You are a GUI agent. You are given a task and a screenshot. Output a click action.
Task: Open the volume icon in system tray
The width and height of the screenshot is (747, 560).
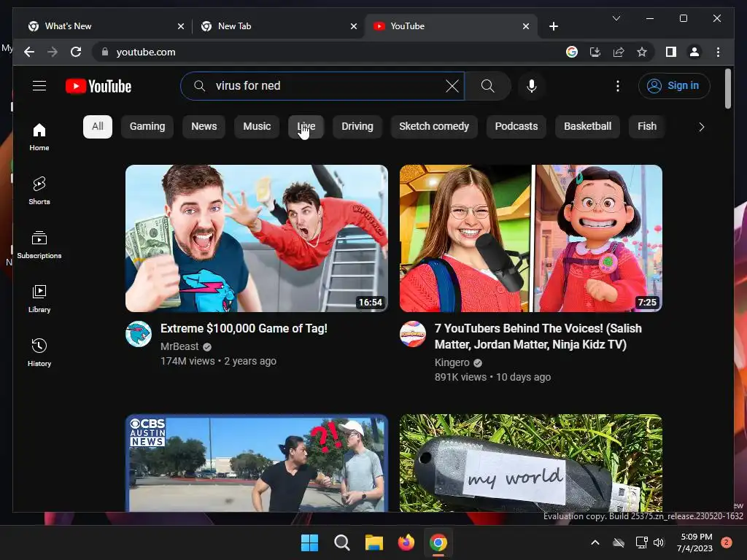[x=659, y=542]
